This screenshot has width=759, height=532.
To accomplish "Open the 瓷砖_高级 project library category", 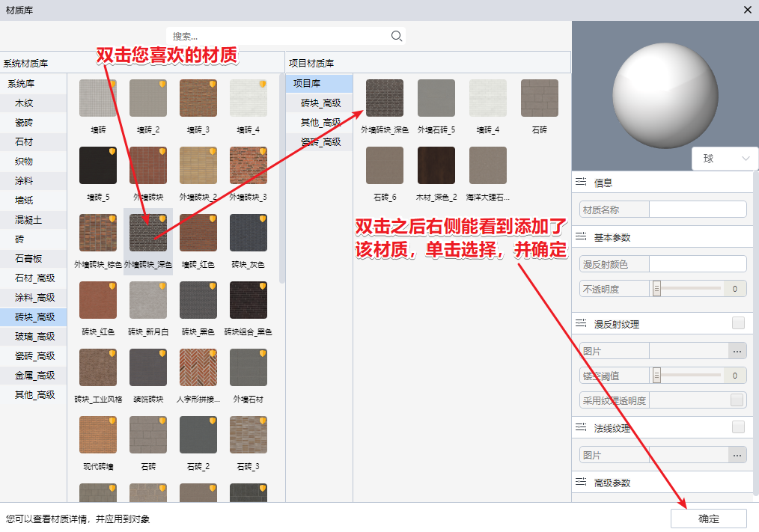I will (320, 141).
